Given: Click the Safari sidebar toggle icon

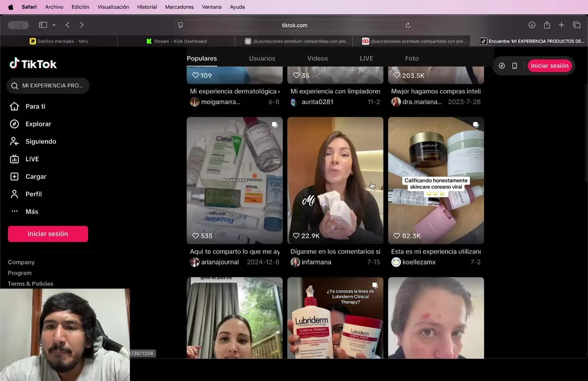Looking at the screenshot, I should click(x=43, y=25).
